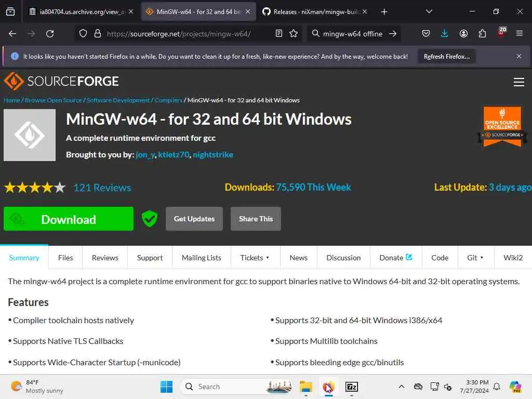Screen dimensions: 532x399
Task: Toggle reader view icon
Action: 279,34
